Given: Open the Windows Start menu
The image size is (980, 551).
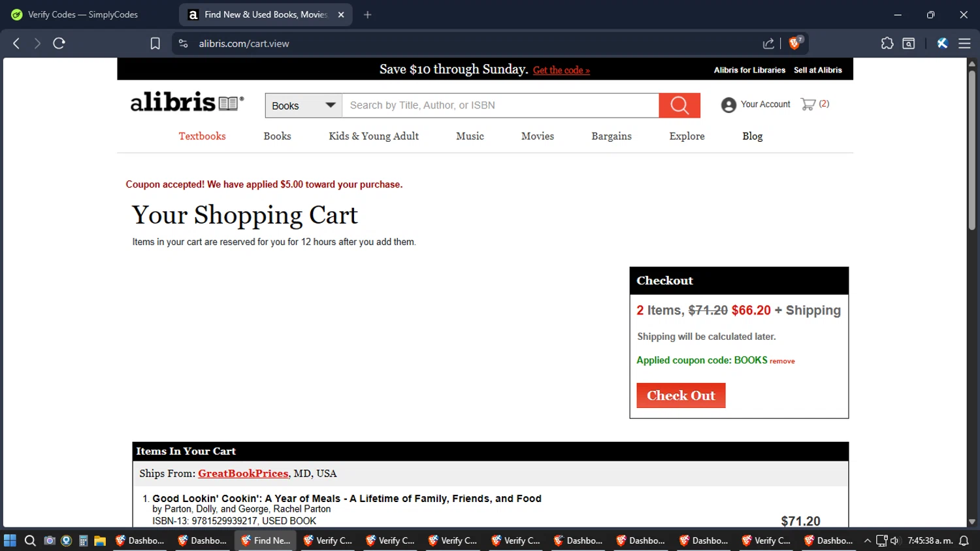Looking at the screenshot, I should pyautogui.click(x=10, y=541).
